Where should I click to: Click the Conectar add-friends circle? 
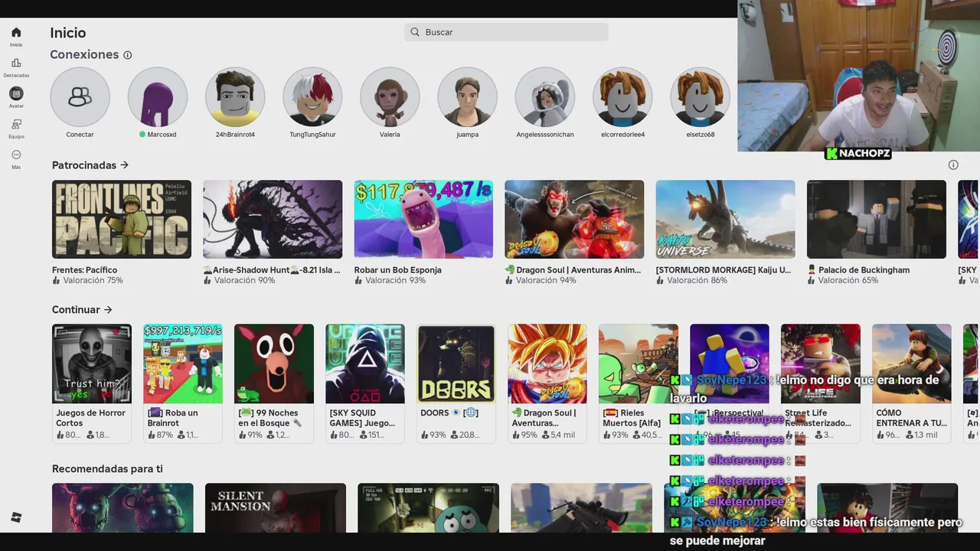pos(80,97)
